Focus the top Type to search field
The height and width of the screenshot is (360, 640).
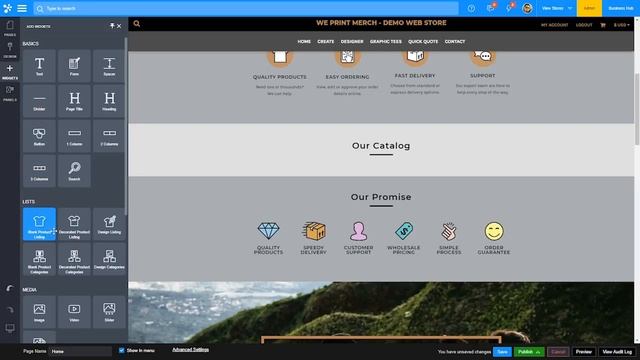click(246, 8)
